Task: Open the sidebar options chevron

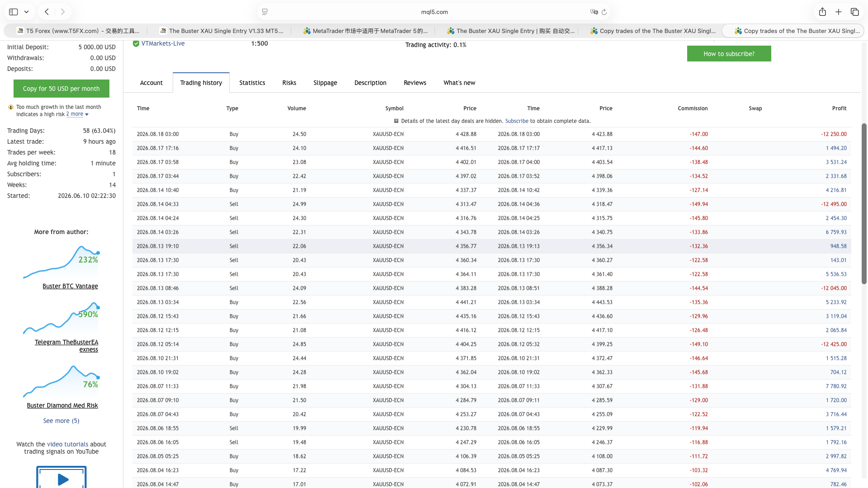Action: tap(27, 12)
